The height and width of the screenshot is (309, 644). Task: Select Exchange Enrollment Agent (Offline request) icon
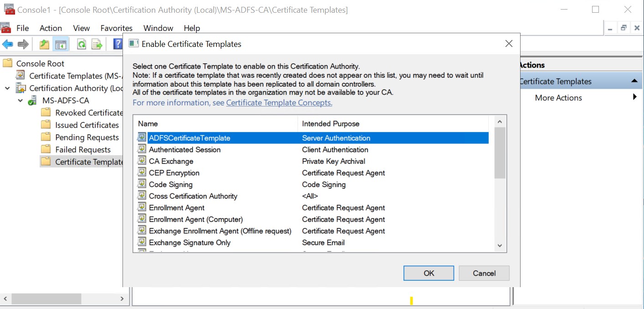click(142, 231)
